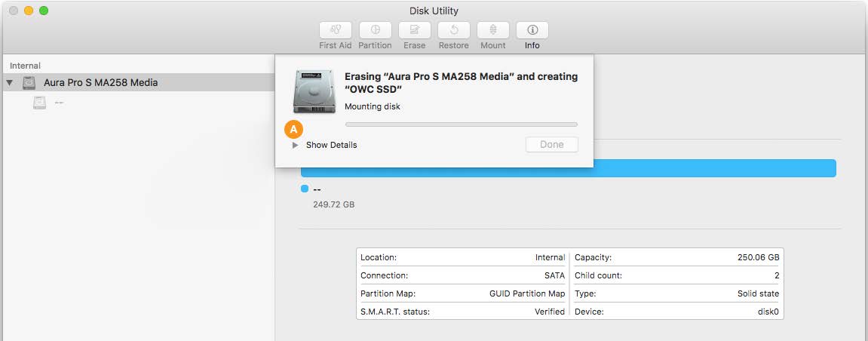This screenshot has height=341, width=868.
Task: Click the Restore toolbar icon
Action: [x=454, y=30]
